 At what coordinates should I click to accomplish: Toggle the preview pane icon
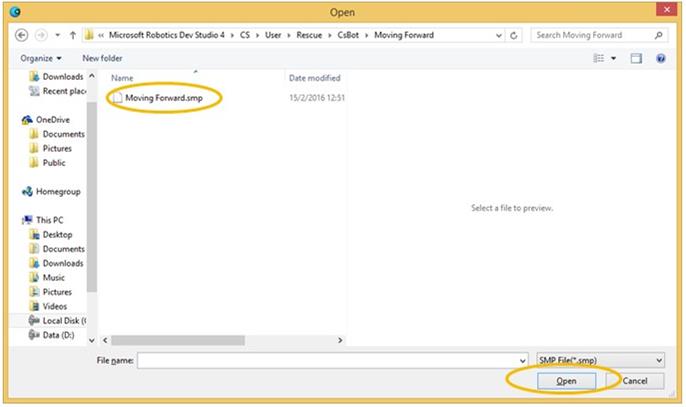tap(635, 59)
